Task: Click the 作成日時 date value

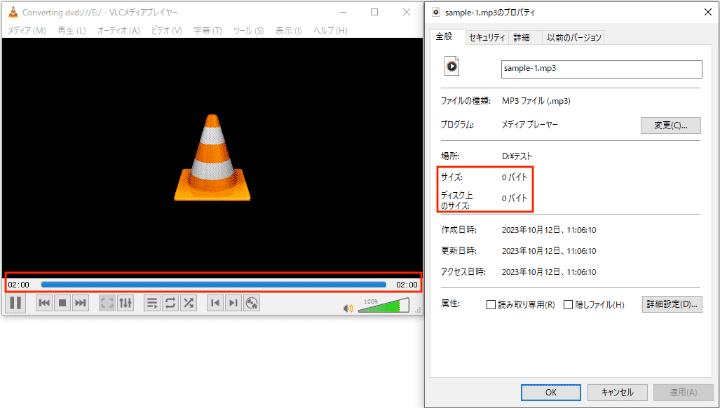Action: 549,230
